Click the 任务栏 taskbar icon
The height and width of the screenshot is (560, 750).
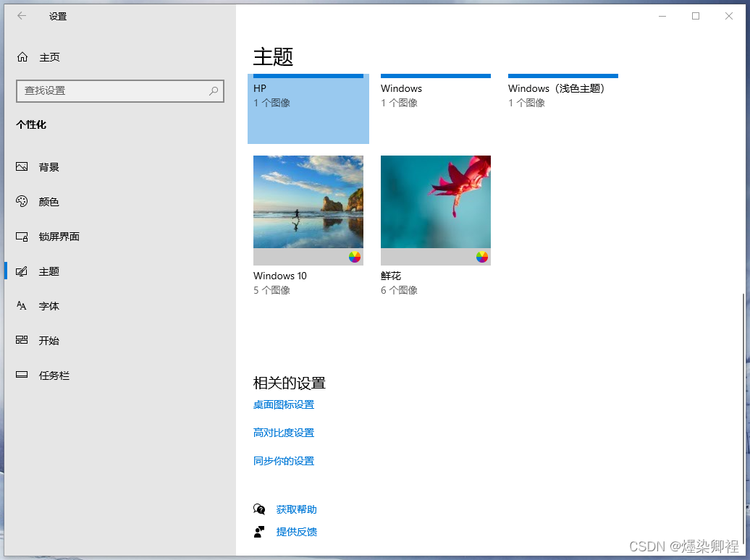click(x=22, y=375)
